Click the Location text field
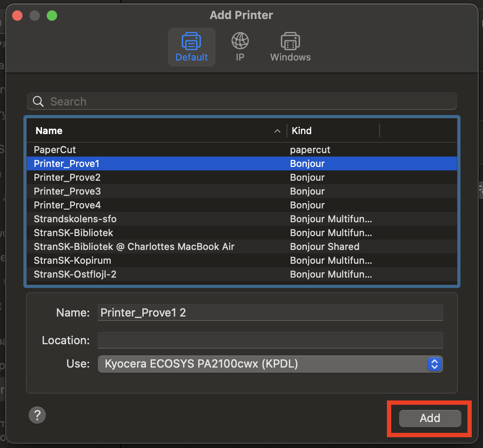The width and height of the screenshot is (483, 448). coord(270,340)
